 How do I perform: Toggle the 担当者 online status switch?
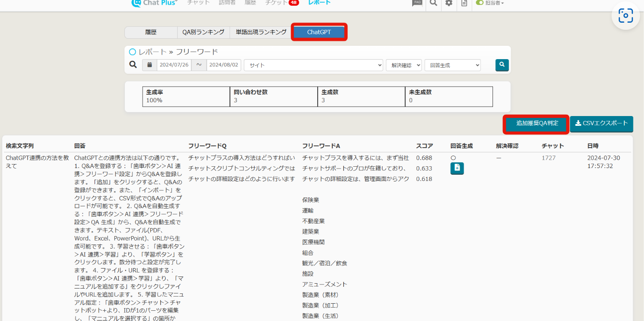coord(480,3)
